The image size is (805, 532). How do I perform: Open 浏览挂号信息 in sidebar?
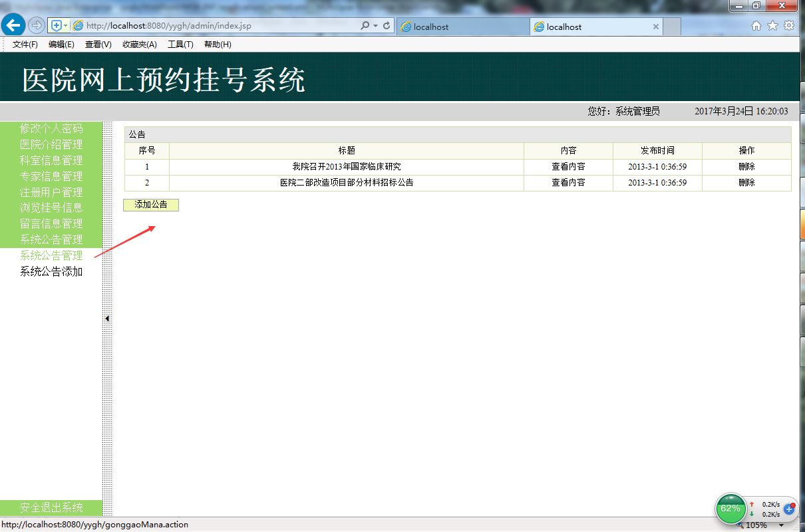tap(51, 208)
